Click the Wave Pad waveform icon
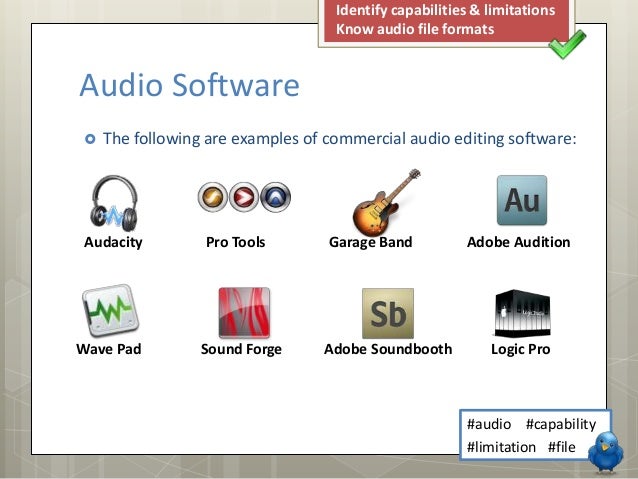 pyautogui.click(x=110, y=311)
